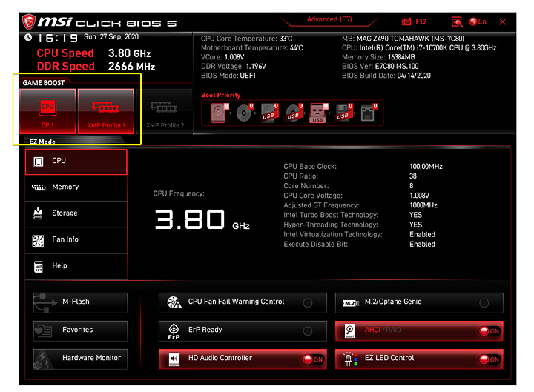Select hard disk boot device icon

(218, 113)
